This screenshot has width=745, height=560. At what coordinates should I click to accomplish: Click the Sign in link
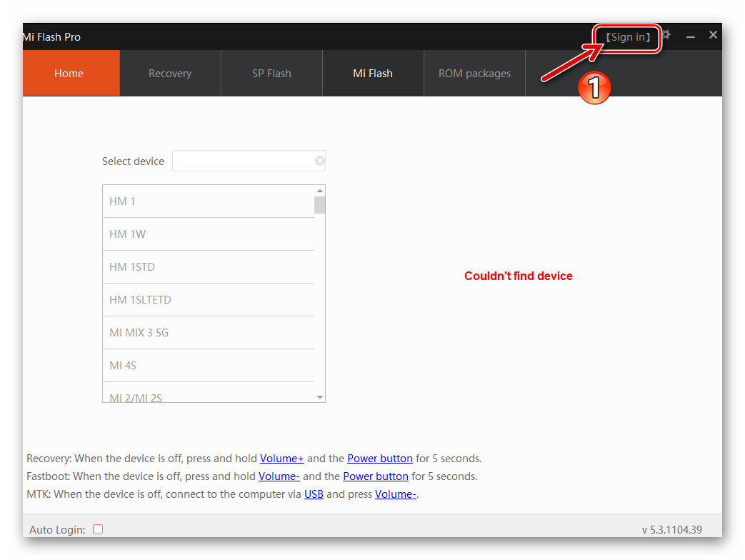click(x=627, y=36)
